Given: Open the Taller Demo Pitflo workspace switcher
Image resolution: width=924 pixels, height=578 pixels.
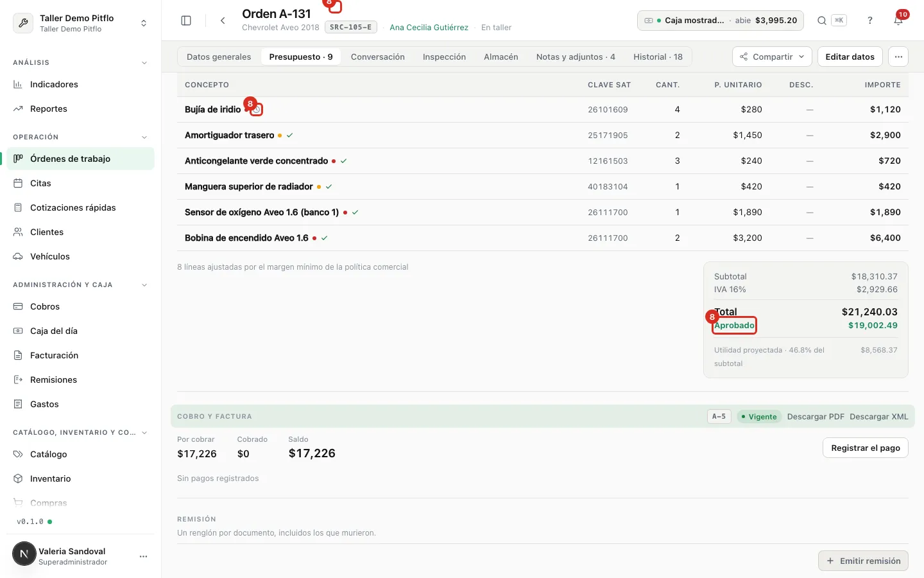Looking at the screenshot, I should click(x=80, y=23).
